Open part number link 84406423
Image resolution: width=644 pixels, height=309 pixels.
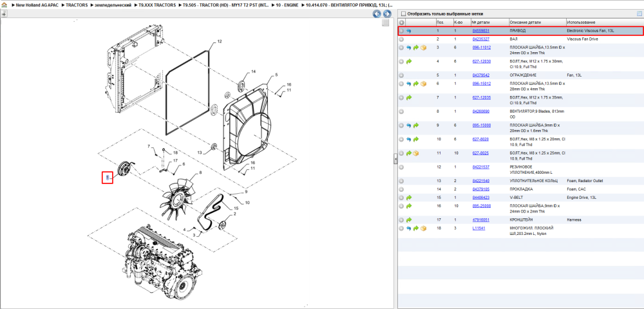(x=480, y=198)
